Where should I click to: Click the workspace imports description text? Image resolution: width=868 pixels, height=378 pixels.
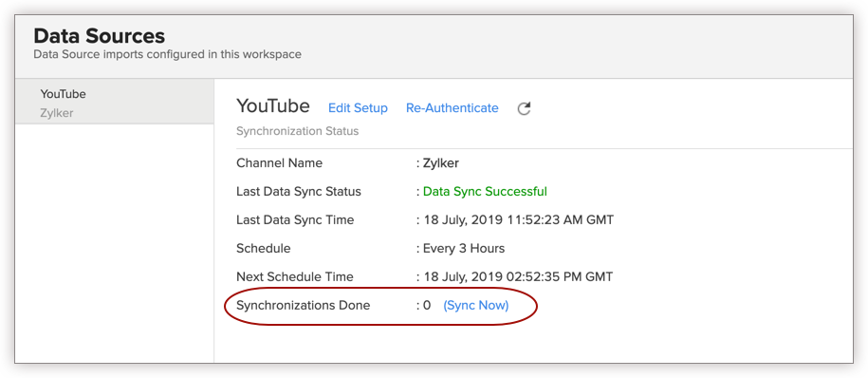tap(167, 54)
